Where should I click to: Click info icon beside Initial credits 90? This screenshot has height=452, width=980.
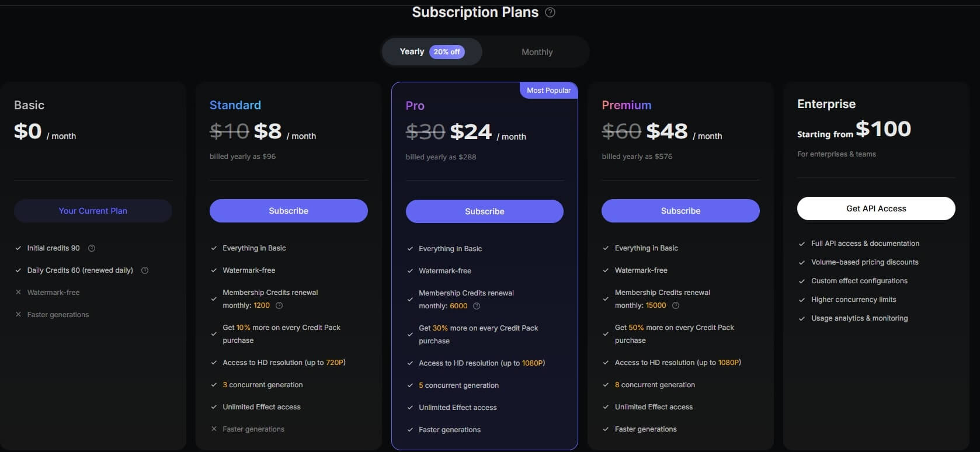pyautogui.click(x=92, y=248)
